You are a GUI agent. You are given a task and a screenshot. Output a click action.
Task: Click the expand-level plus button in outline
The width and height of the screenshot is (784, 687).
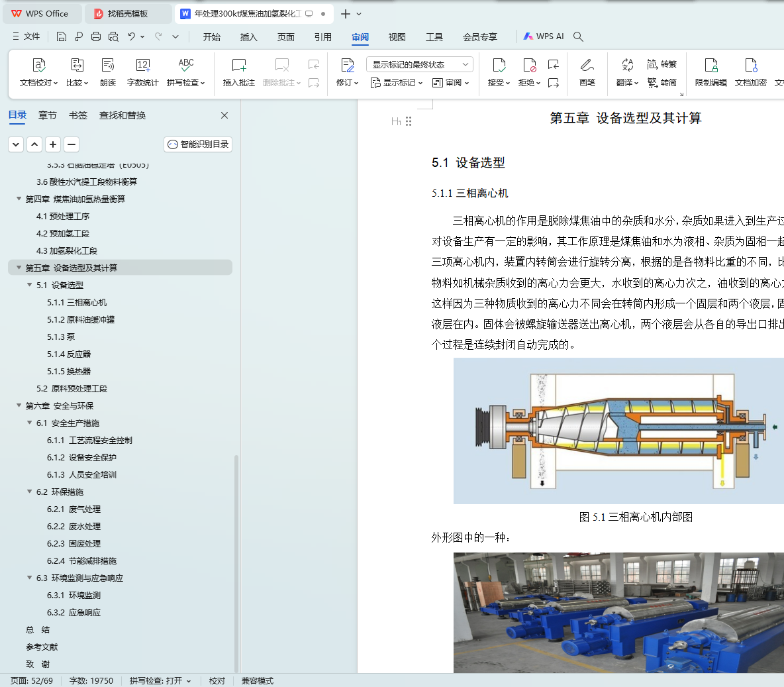pyautogui.click(x=53, y=144)
